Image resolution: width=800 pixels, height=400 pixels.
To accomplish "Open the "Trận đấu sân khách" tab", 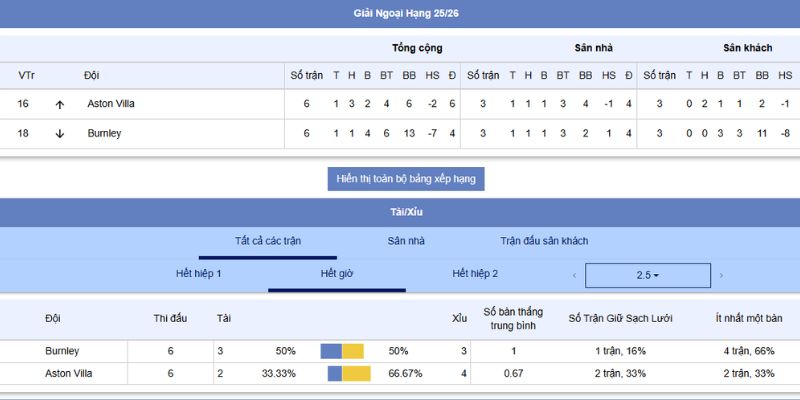I will click(x=544, y=241).
